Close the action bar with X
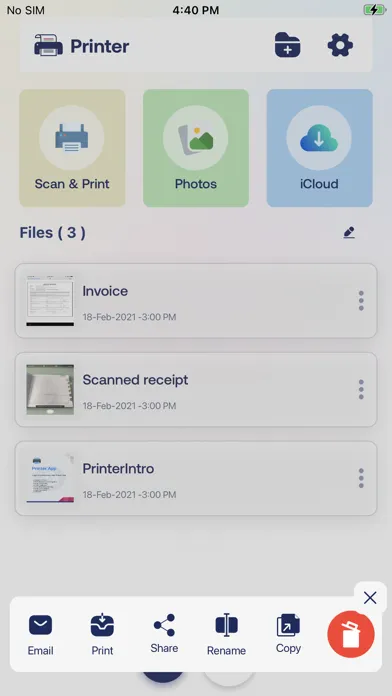This screenshot has height=696, width=392. 370,598
